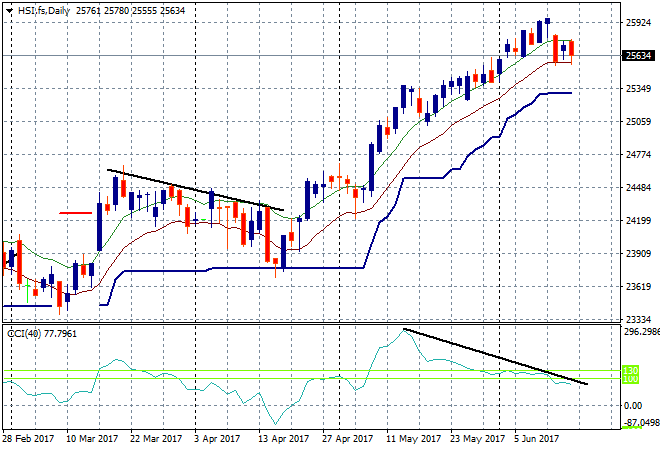Click the 24774 price axis label
660x450 pixels.
click(x=639, y=154)
